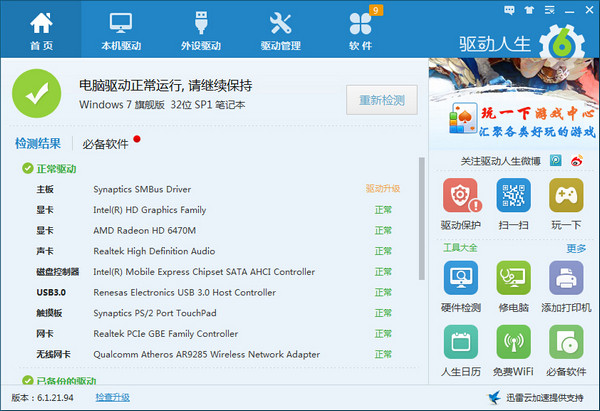Open the title bar main menu dropdown

click(550, 7)
